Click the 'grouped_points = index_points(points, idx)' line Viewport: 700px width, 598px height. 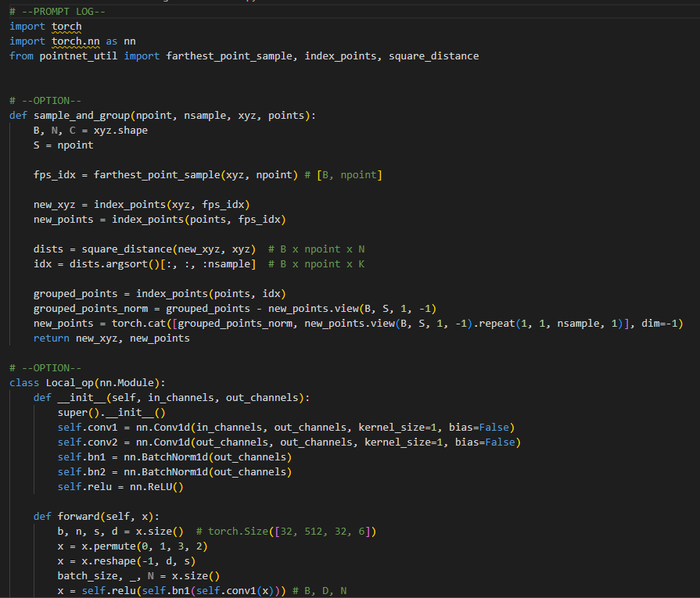tap(160, 294)
